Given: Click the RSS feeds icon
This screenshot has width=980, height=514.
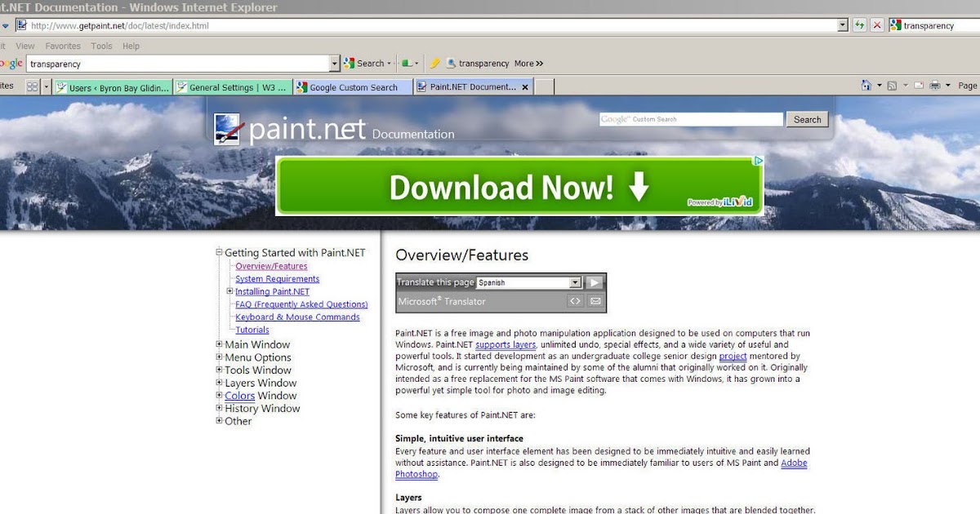Looking at the screenshot, I should pos(892,86).
